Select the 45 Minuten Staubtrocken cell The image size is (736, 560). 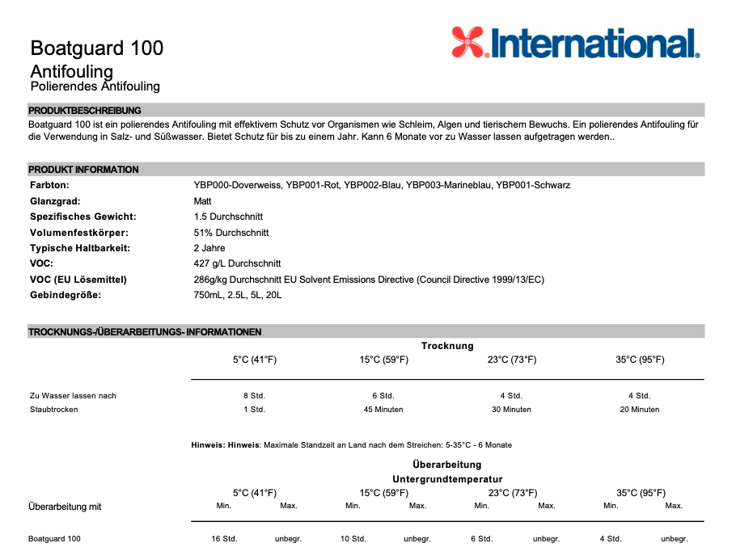pyautogui.click(x=383, y=410)
